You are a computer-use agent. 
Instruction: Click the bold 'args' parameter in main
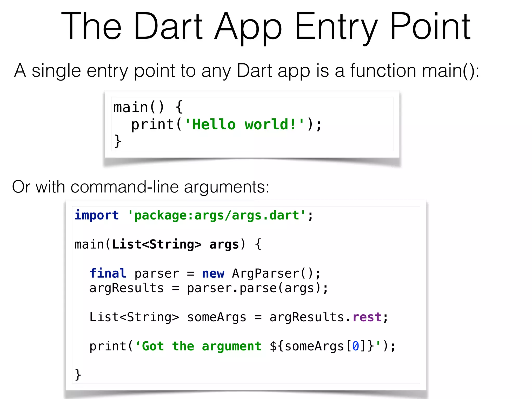[224, 244]
